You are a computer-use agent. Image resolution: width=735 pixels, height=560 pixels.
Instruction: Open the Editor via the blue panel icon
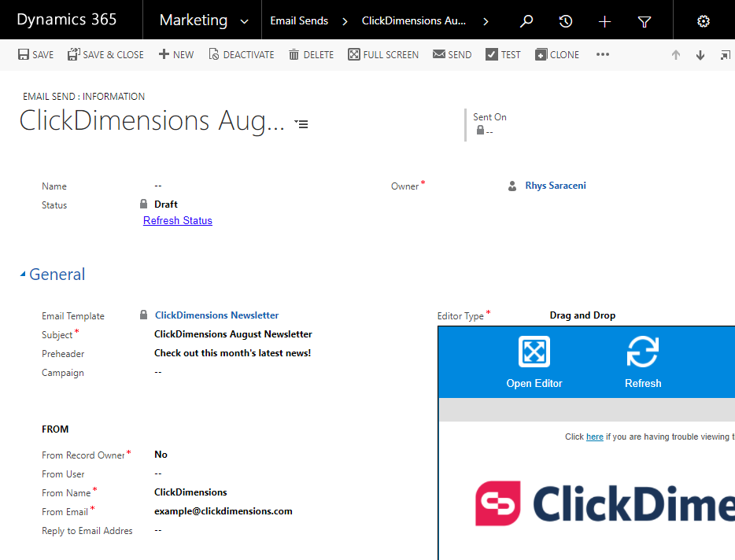coord(534,352)
